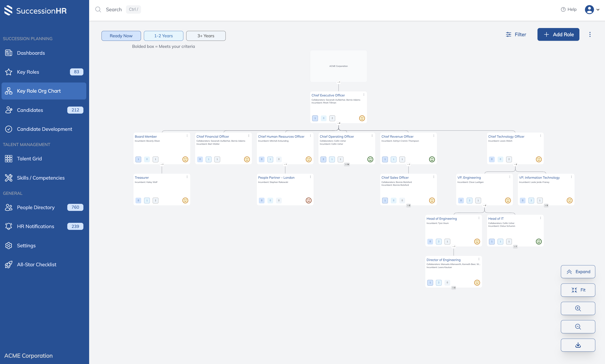Image resolution: width=605 pixels, height=364 pixels.
Task: Click the neutral face indicator on Chief Executive Officer
Action: pos(362,118)
